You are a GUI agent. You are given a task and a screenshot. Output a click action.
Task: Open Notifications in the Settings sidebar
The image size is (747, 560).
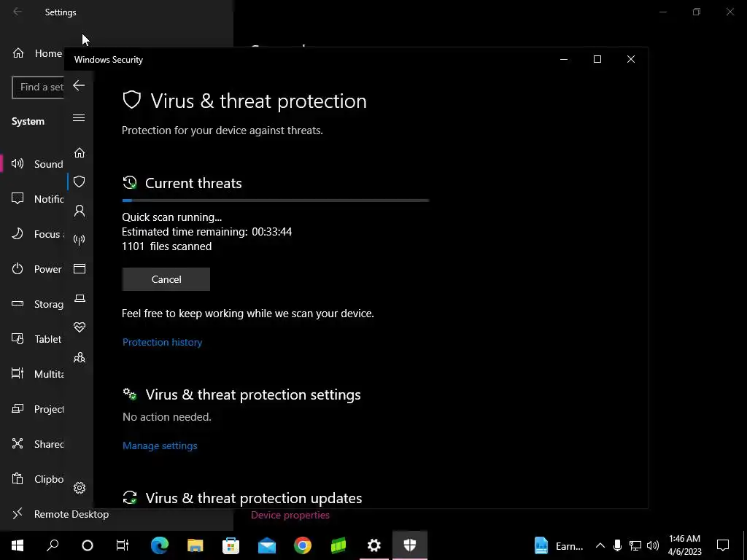pos(37,199)
